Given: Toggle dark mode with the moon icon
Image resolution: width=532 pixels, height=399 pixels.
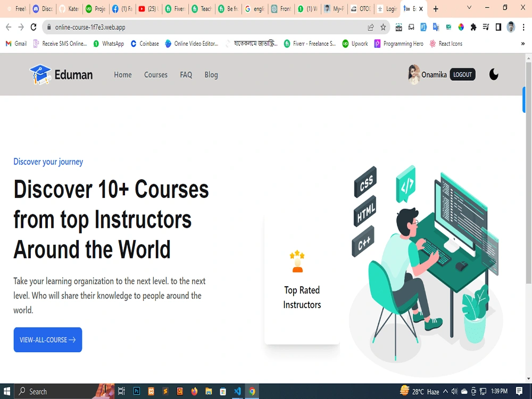Looking at the screenshot, I should pyautogui.click(x=494, y=74).
